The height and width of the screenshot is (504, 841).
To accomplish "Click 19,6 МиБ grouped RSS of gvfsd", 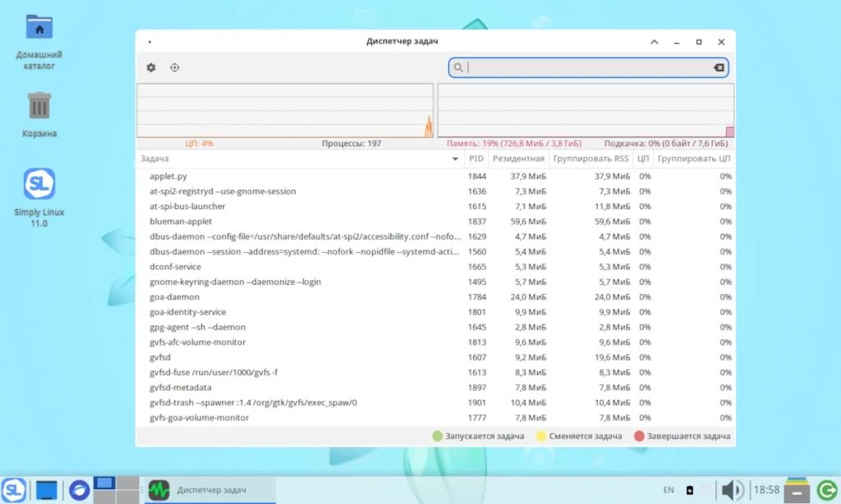I will 612,357.
